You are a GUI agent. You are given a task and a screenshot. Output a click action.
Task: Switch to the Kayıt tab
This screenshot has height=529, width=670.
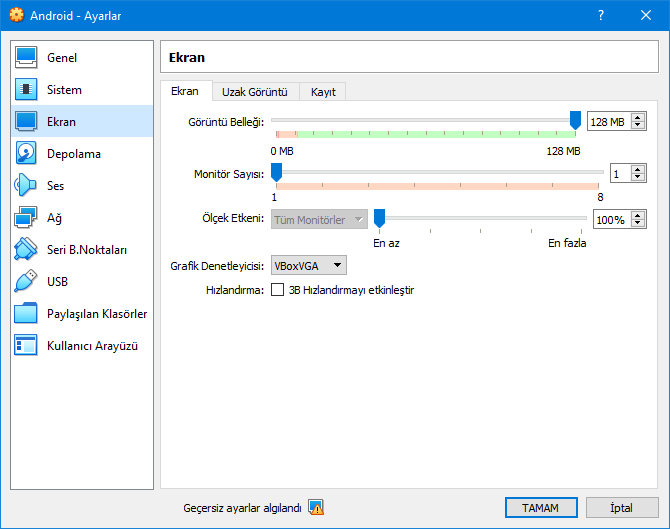tap(324, 92)
